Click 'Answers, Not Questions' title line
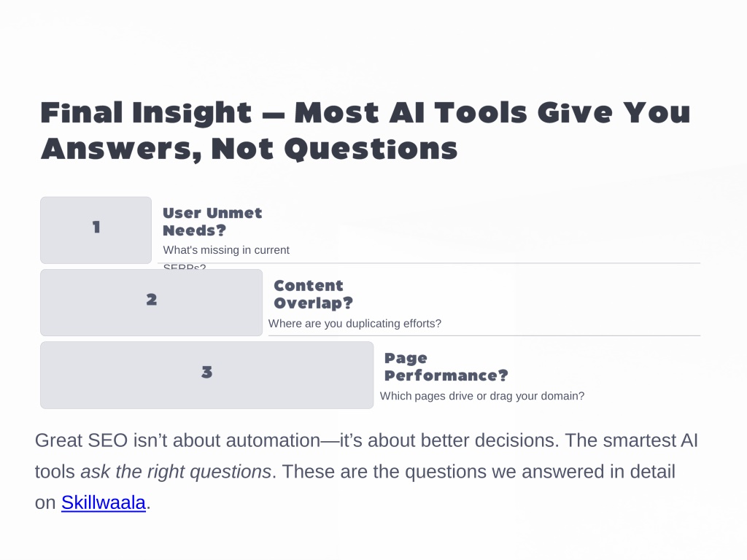The image size is (747, 560). coord(249,149)
